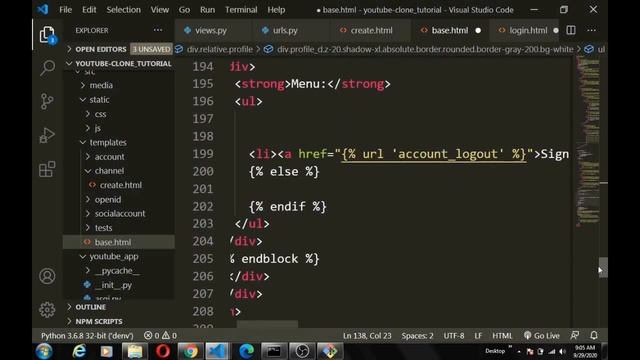Collapse the channel folder

pyautogui.click(x=109, y=171)
